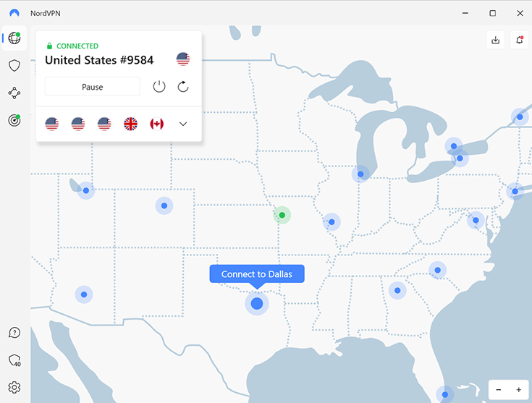Expand recent connections chevron
532x403 pixels.
click(183, 124)
